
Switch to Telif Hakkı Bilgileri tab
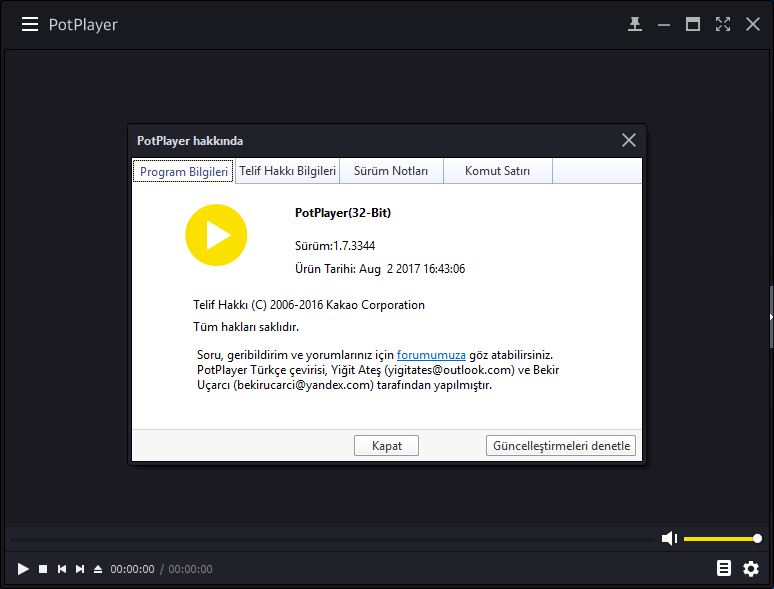pos(288,171)
